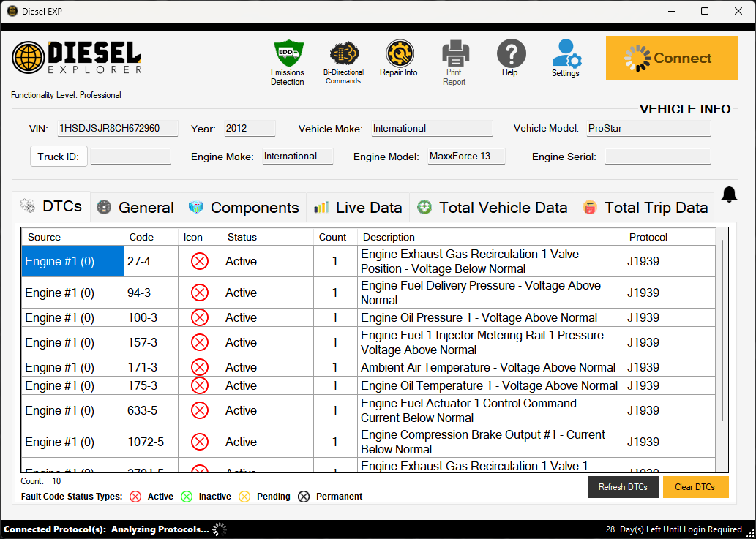Open Repair Info
This screenshot has height=539, width=756.
tap(399, 59)
